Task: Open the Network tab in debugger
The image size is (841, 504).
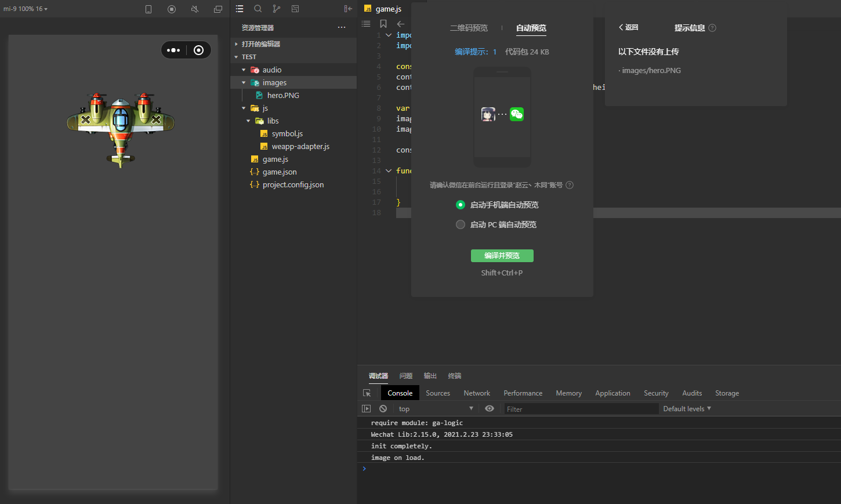Action: click(x=477, y=393)
